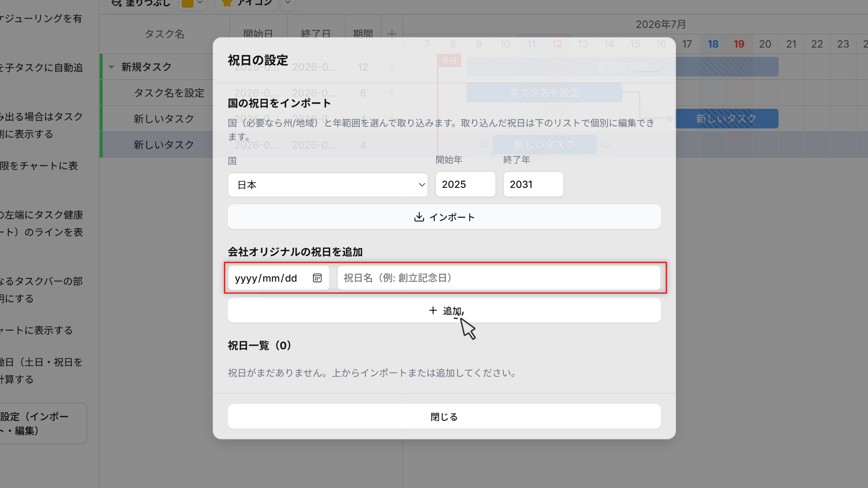Click the 2026年7月 month label
This screenshot has height=488, width=868.
pos(660,24)
